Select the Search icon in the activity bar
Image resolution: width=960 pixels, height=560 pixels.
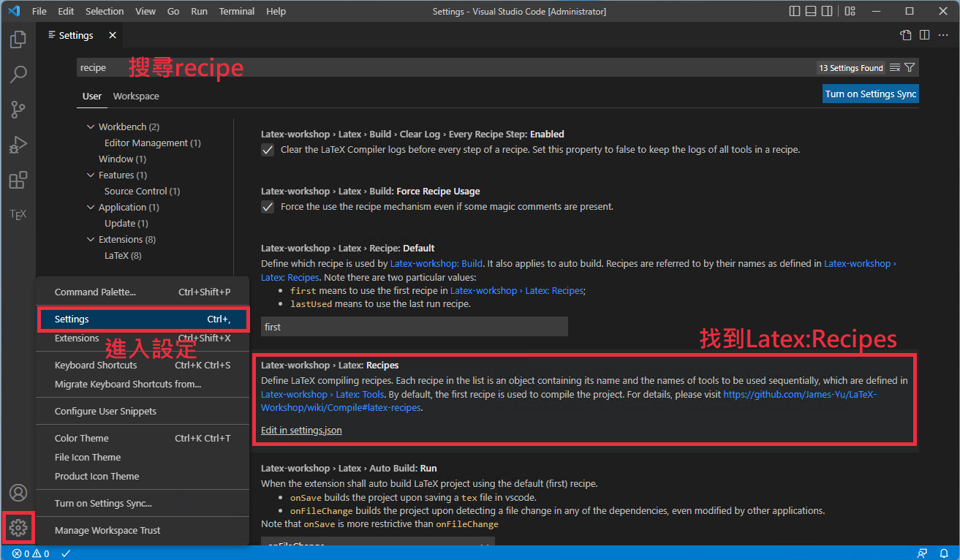[x=18, y=74]
